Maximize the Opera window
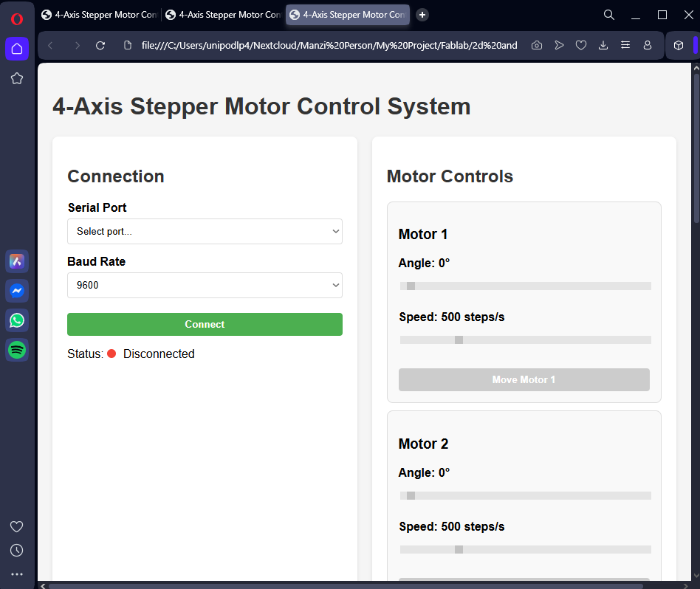 pos(662,15)
